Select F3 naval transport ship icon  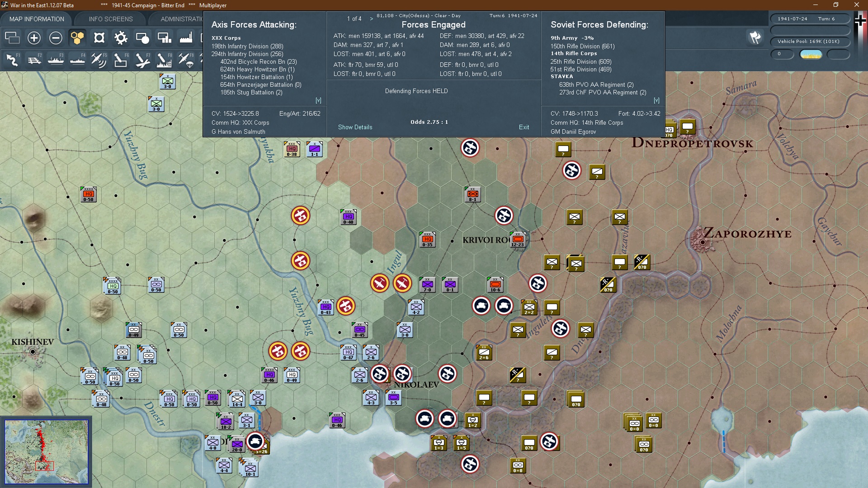[x=56, y=60]
